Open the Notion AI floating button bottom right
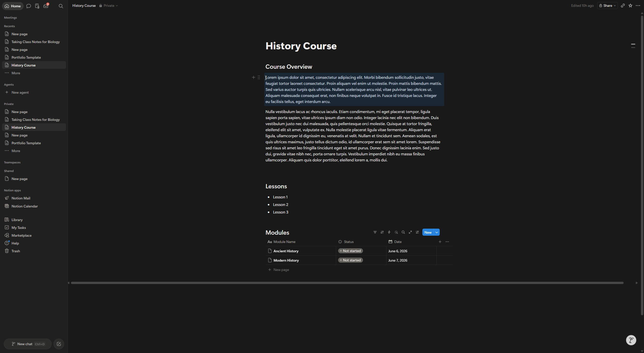 [x=631, y=340]
